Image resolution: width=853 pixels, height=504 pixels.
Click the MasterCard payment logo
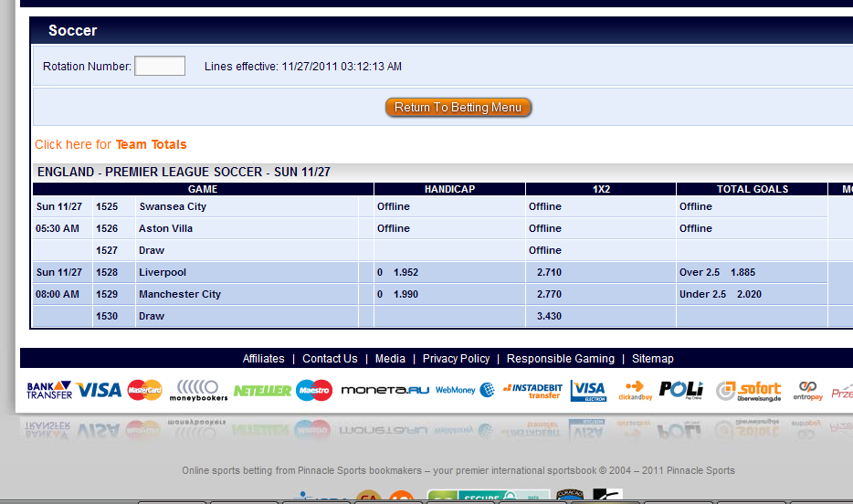pyautogui.click(x=144, y=390)
